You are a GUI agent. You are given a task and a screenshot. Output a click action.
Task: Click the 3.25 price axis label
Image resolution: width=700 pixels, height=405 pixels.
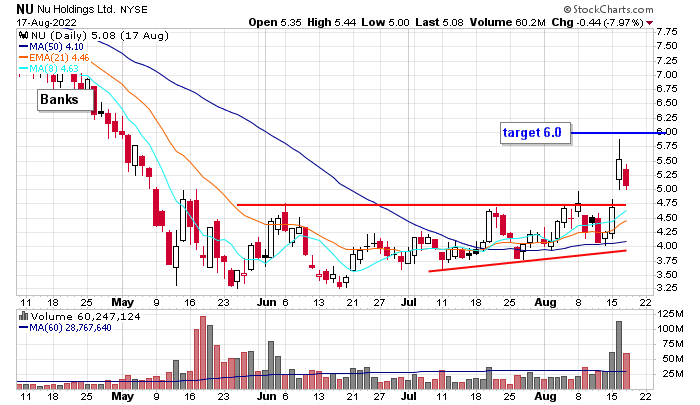click(667, 288)
